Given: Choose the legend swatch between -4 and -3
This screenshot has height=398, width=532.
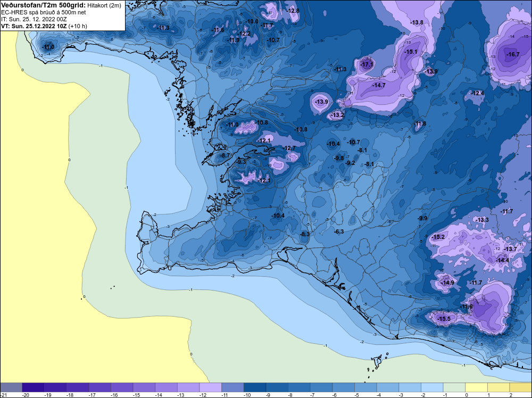Looking at the screenshot, I should click(x=388, y=387).
